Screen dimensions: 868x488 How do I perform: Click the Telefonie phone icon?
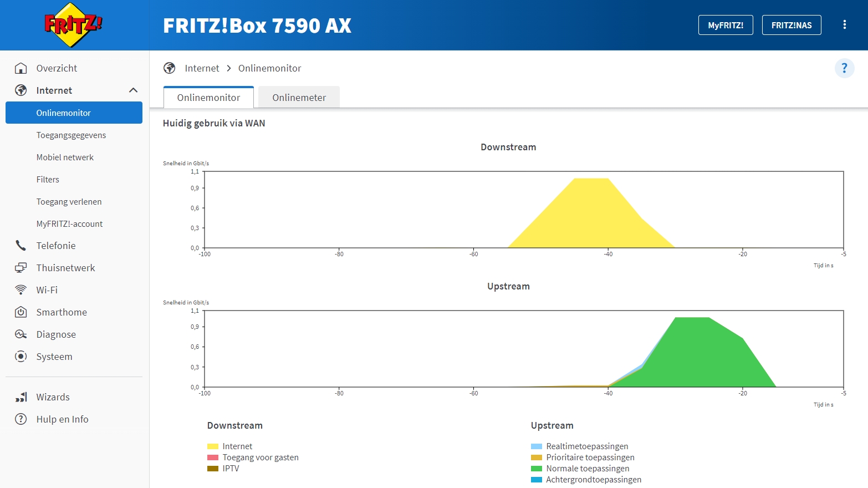21,246
